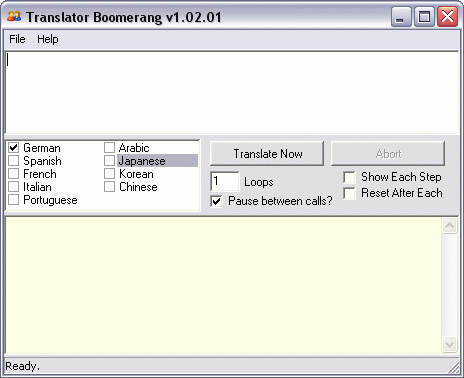Check the Italian language option

(14, 187)
